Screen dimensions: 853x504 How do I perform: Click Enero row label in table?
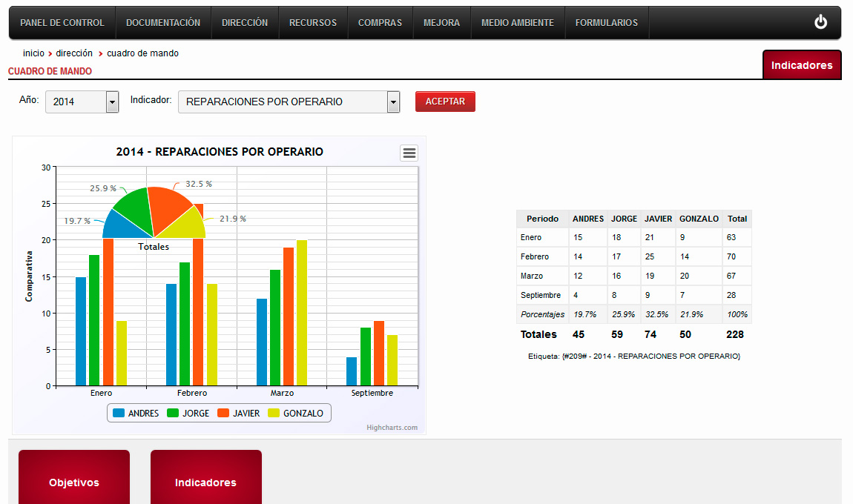[x=531, y=238]
